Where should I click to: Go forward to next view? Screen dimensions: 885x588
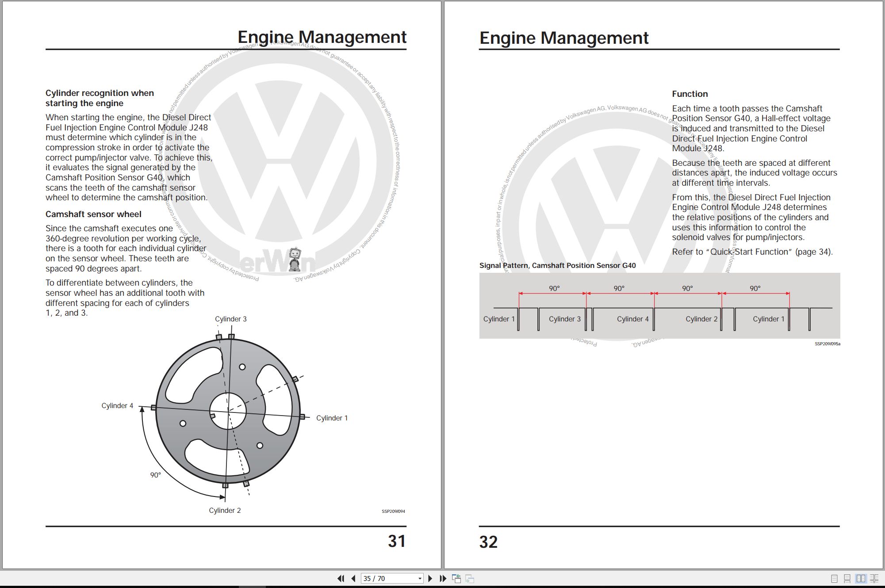point(470,578)
